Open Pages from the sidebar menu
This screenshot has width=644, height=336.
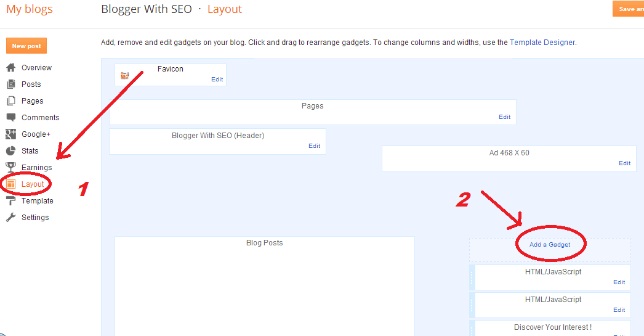(x=33, y=100)
